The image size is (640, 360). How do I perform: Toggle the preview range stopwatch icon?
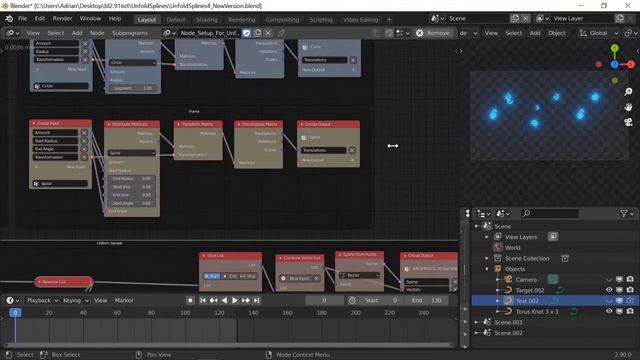pos(352,300)
